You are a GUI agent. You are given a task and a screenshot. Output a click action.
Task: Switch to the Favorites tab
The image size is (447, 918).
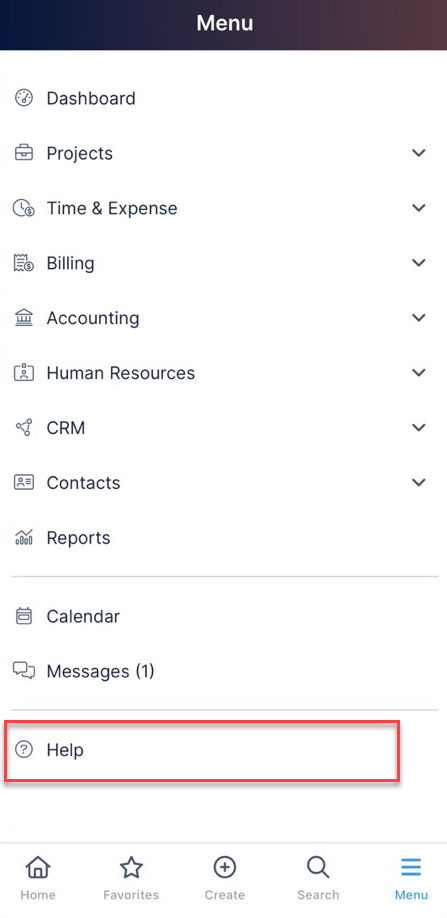[x=131, y=878]
